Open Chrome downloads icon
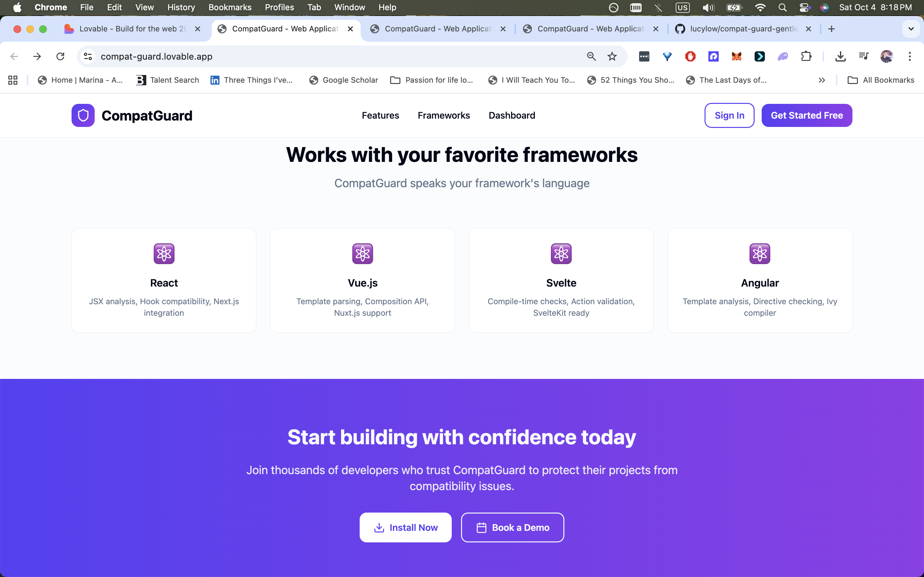 coord(840,56)
